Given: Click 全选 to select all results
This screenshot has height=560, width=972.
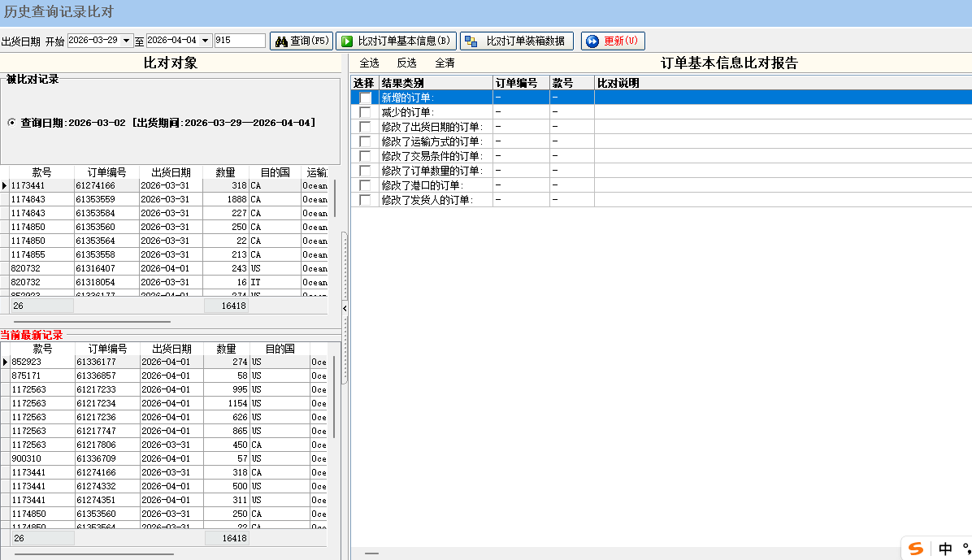Looking at the screenshot, I should [x=370, y=63].
